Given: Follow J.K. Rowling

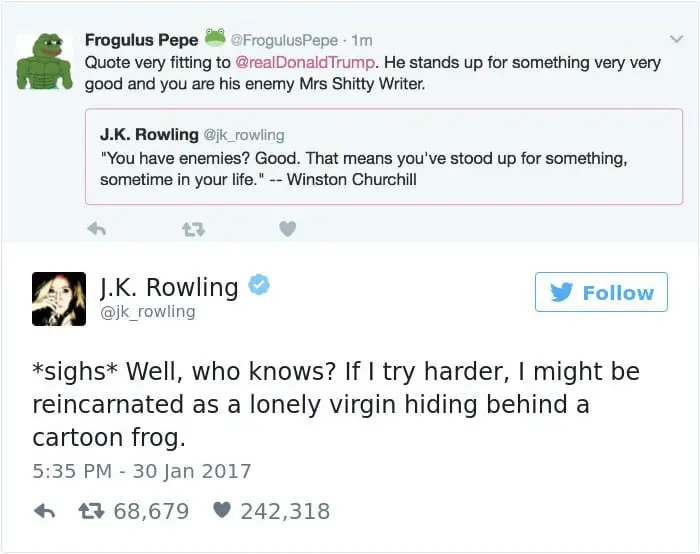Looking at the screenshot, I should (x=601, y=292).
